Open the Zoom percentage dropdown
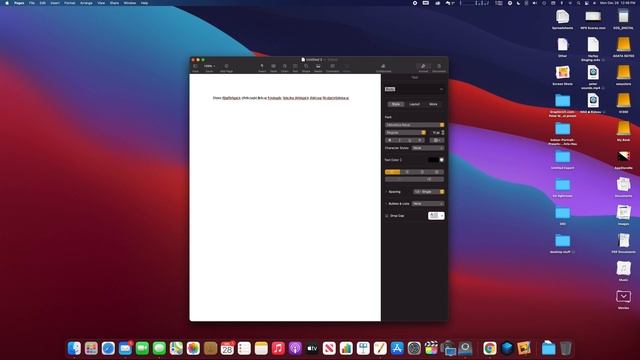The height and width of the screenshot is (360, 640). pyautogui.click(x=209, y=67)
